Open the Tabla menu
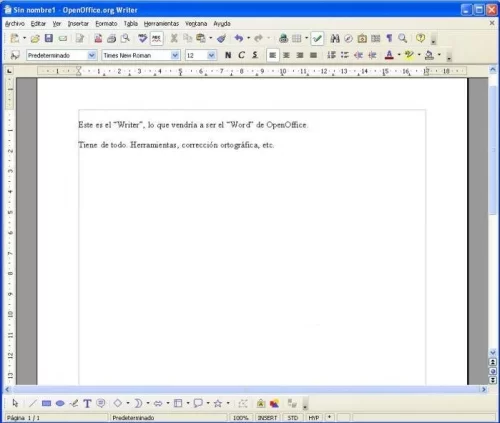 [131, 24]
